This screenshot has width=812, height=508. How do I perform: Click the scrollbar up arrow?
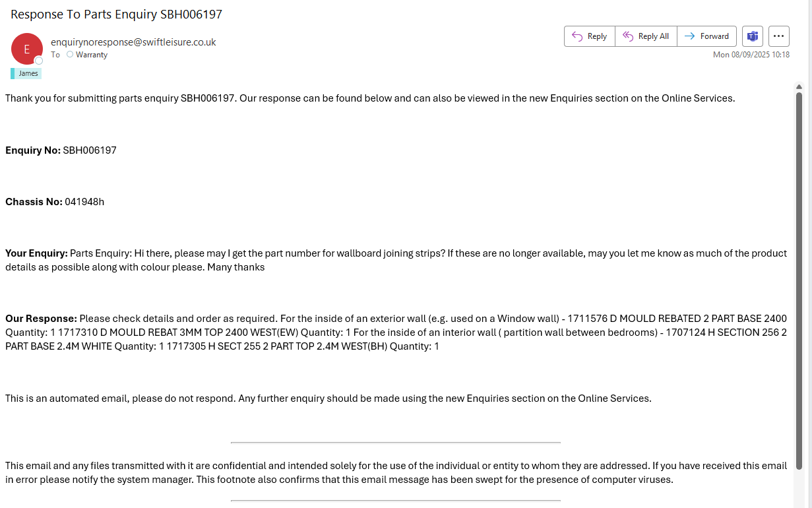tap(799, 87)
